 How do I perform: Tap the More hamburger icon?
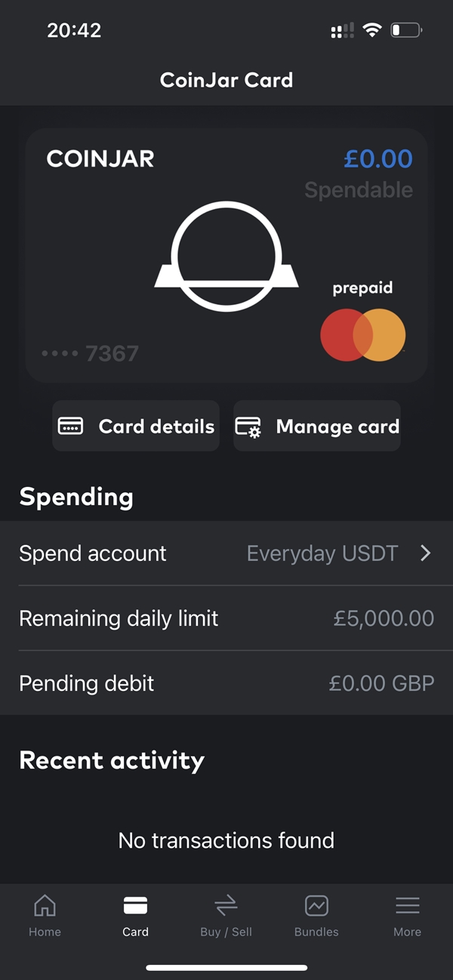point(407,905)
